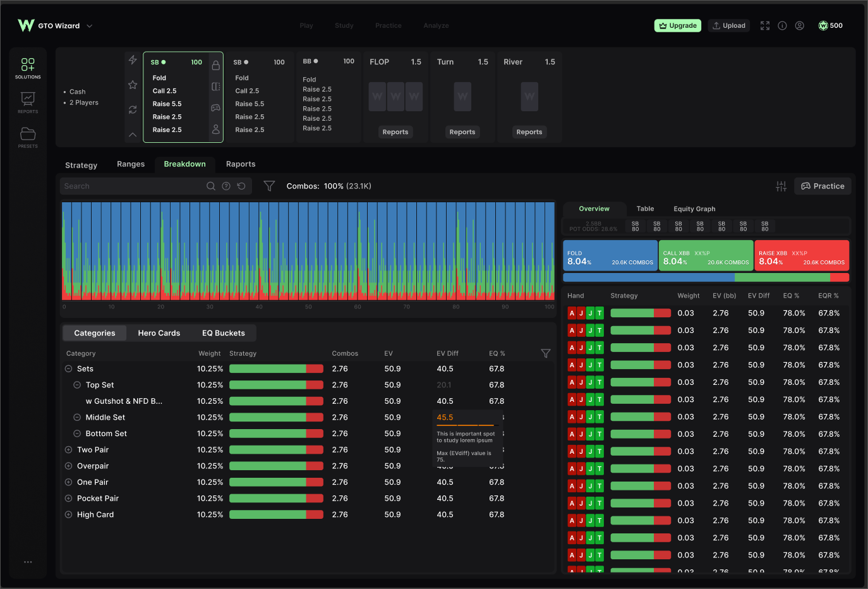This screenshot has height=589, width=868.
Task: Open the display settings sliders icon near Practice
Action: click(781, 185)
